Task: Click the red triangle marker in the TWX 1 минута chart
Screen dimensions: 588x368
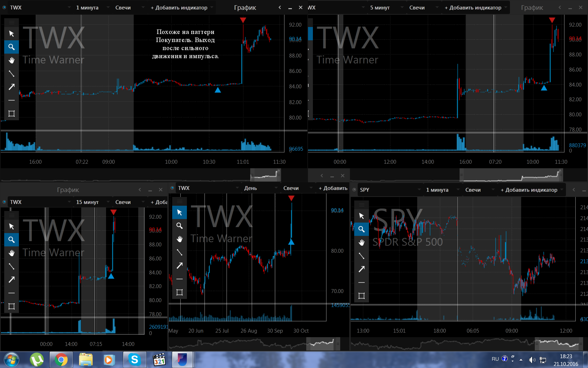Action: 243,20
